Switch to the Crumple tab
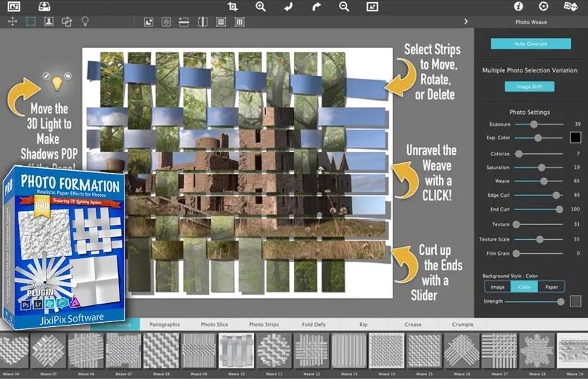The image size is (588, 379). 463,325
